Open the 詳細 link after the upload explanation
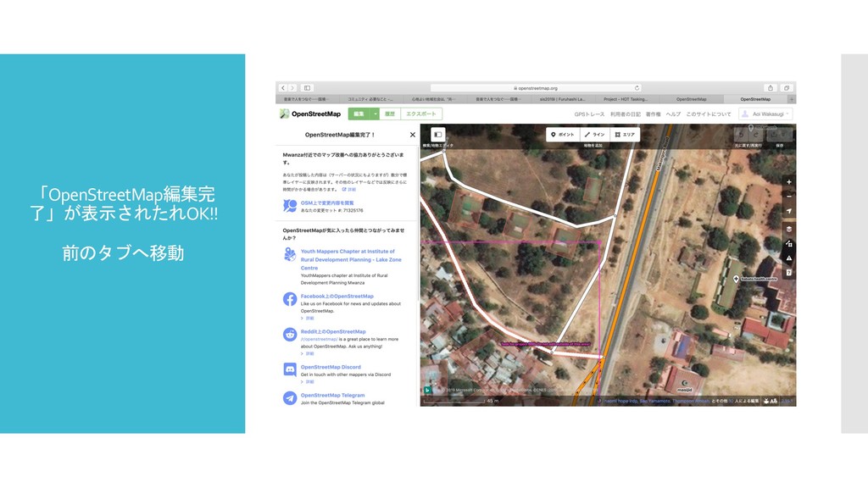Screen dimensions: 868x488 (x=348, y=189)
